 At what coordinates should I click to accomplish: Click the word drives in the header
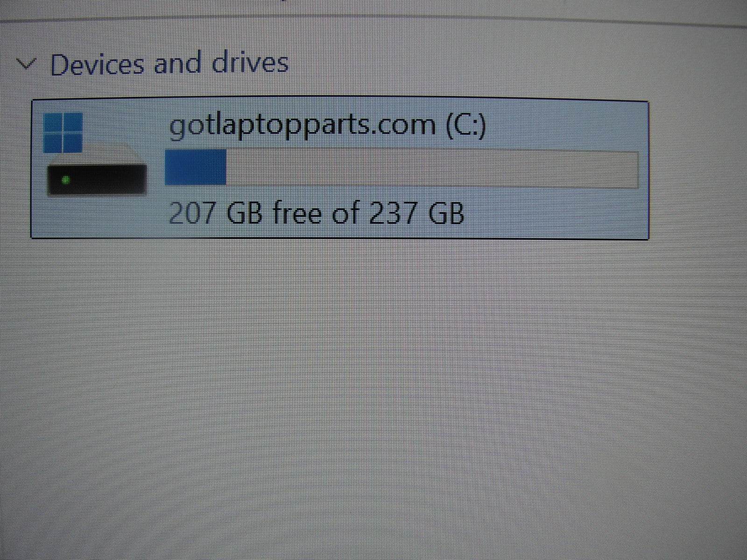click(250, 62)
